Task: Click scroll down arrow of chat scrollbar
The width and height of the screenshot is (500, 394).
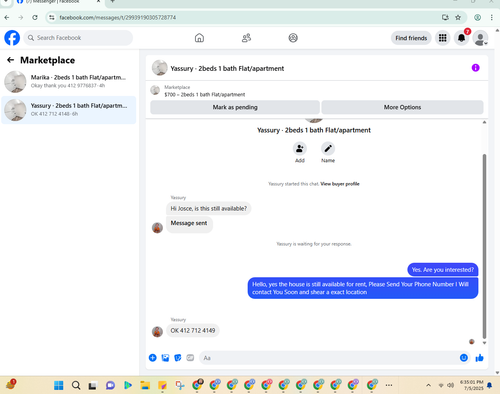Action: point(484,343)
